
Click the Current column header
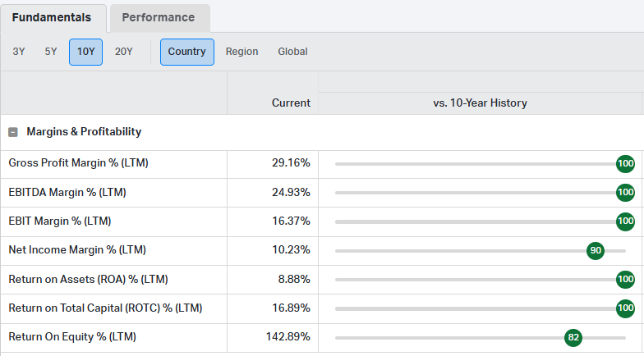[x=291, y=103]
